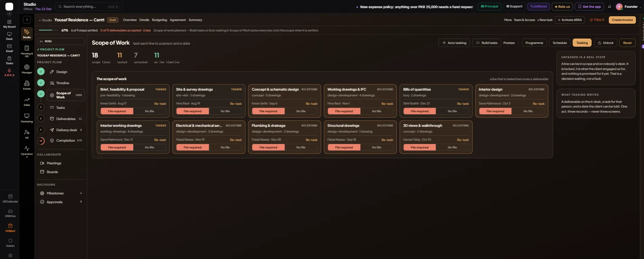
Task: Open the Admin shield icon
Action: pos(10,243)
